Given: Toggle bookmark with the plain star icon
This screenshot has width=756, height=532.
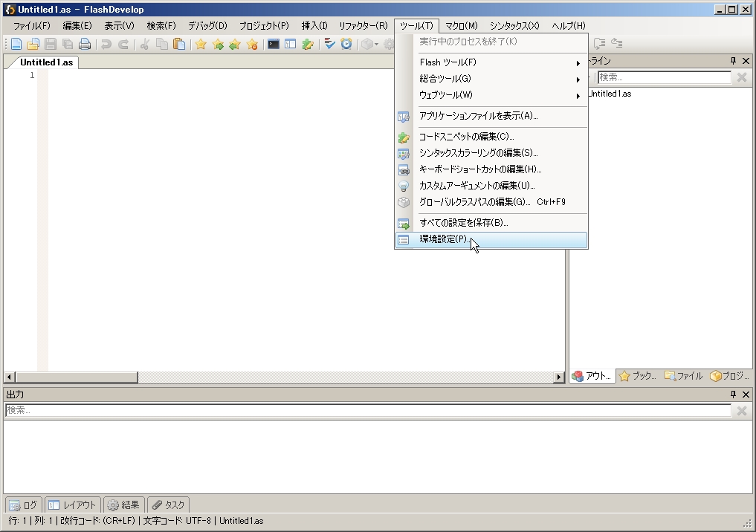Looking at the screenshot, I should click(201, 45).
